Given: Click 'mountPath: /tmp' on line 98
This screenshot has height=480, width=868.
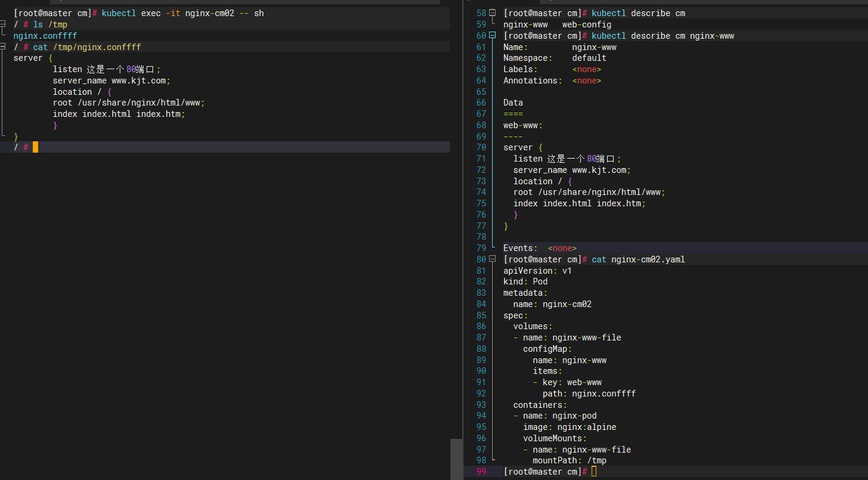Looking at the screenshot, I should 570,460.
